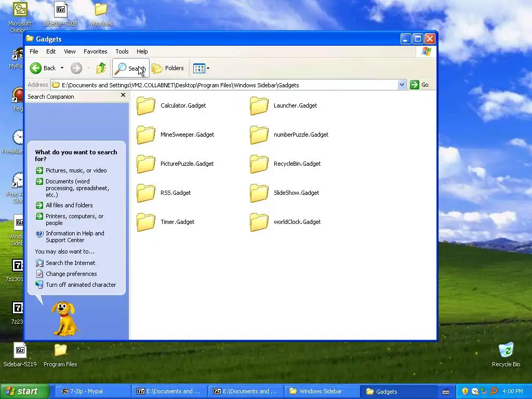This screenshot has width=532, height=399.
Task: Click the Gadgets window title bar folder icon
Action: [x=30, y=38]
